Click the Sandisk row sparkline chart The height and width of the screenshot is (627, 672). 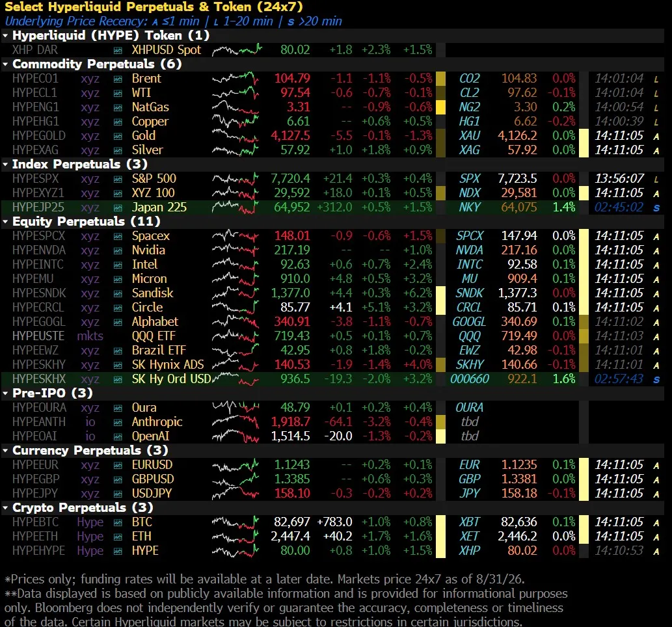(x=235, y=293)
